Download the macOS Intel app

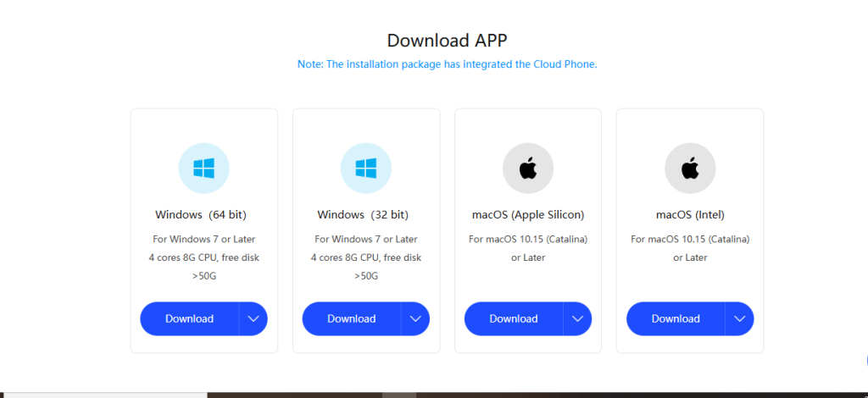(x=676, y=318)
